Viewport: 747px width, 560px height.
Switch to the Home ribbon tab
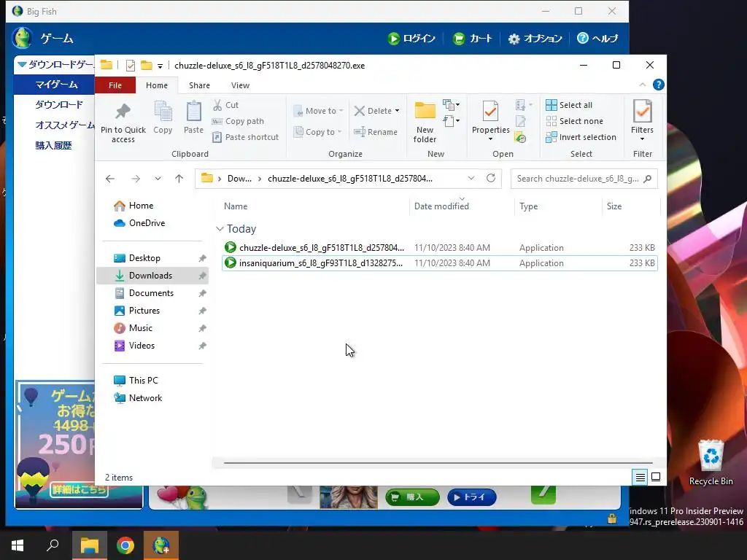point(157,85)
